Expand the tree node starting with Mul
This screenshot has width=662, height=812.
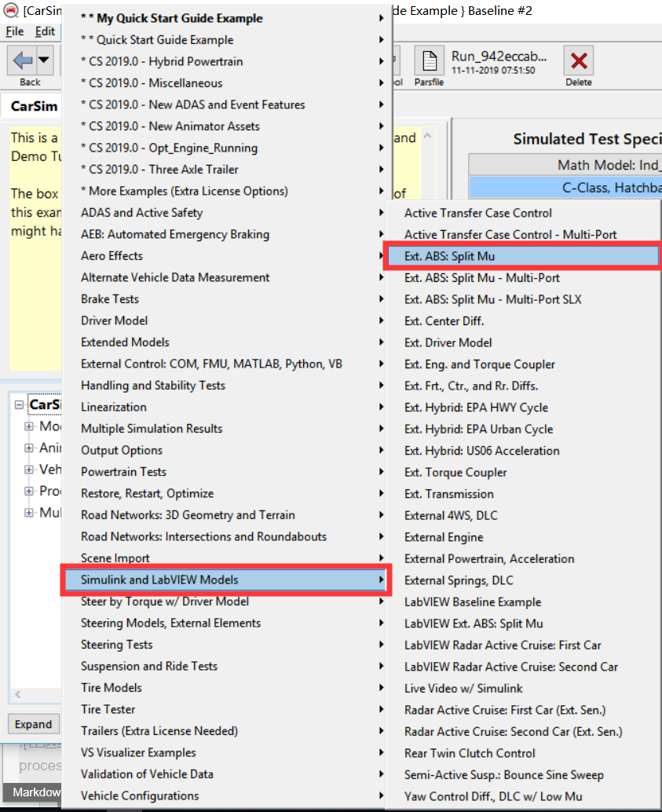coord(29,513)
